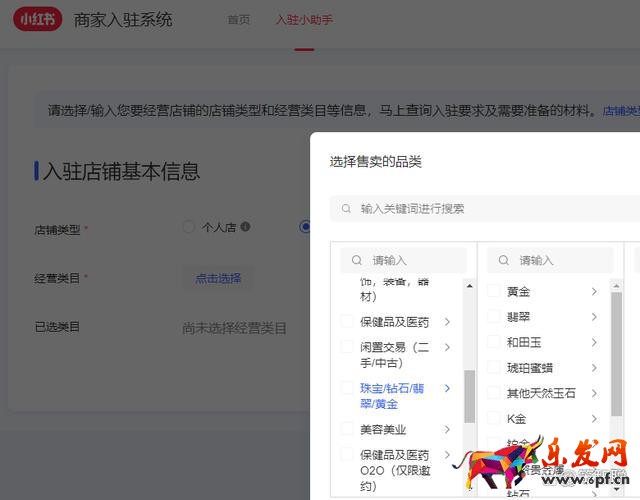Image resolution: width=640 pixels, height=500 pixels.
Task: Click the magnifier icon in second column filter
Action: coord(504,260)
